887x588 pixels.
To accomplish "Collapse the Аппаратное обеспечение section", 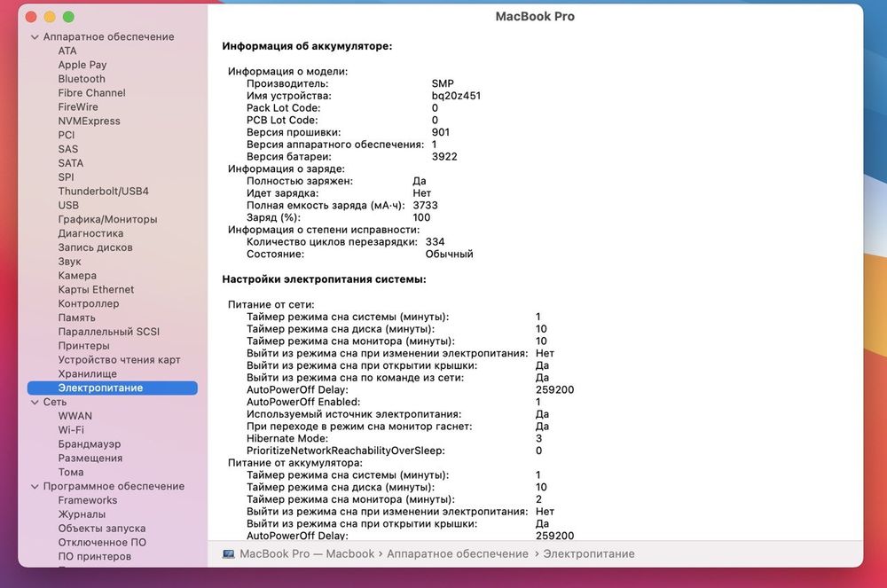I will [35, 37].
